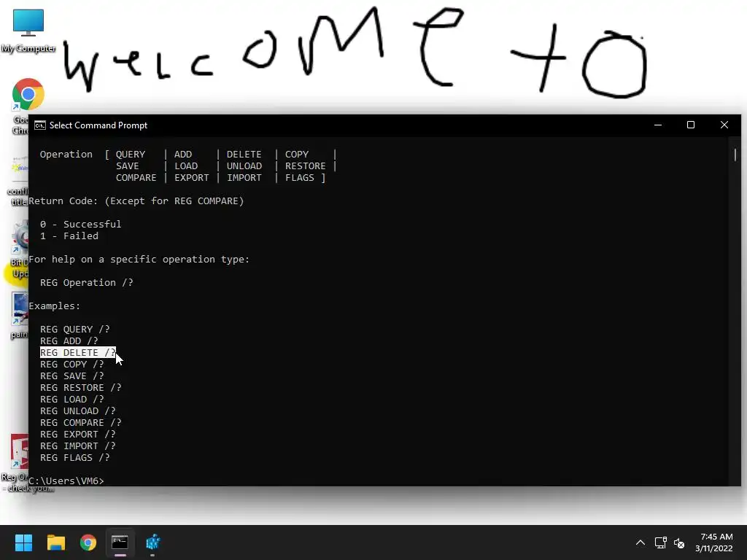Screen dimensions: 747x560
Task: Click the 'EXPORT' word in operations table
Action: (192, 178)
